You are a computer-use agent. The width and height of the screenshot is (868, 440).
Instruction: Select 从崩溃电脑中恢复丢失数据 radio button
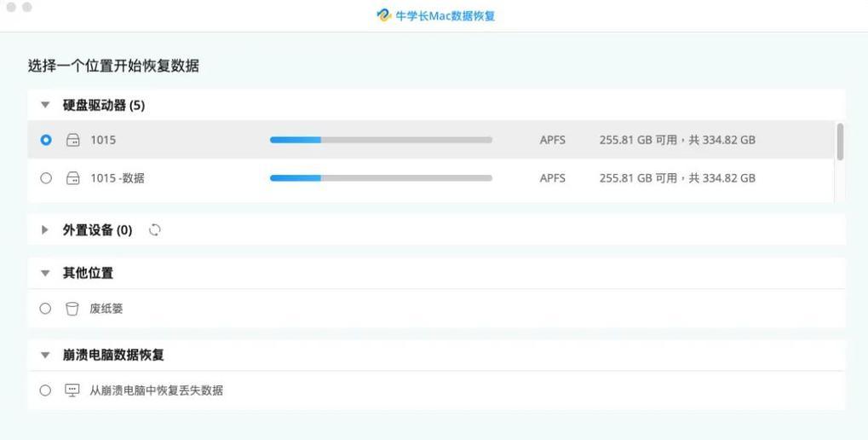pyautogui.click(x=45, y=391)
